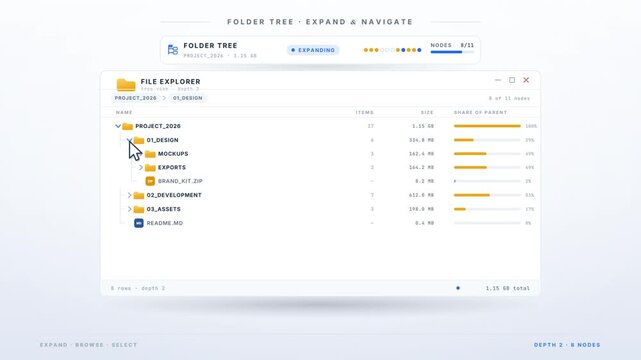641x360 pixels.
Task: Click the EXPANDING status pill
Action: pyautogui.click(x=313, y=50)
